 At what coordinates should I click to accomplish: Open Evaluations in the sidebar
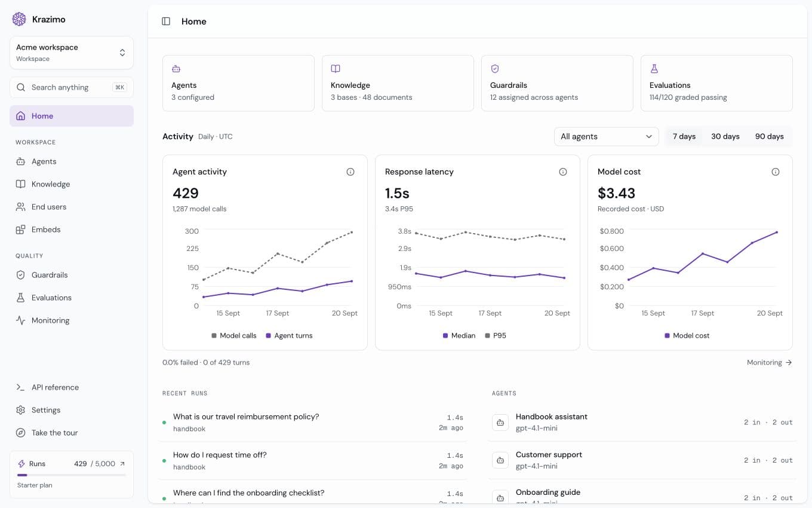tap(72, 298)
